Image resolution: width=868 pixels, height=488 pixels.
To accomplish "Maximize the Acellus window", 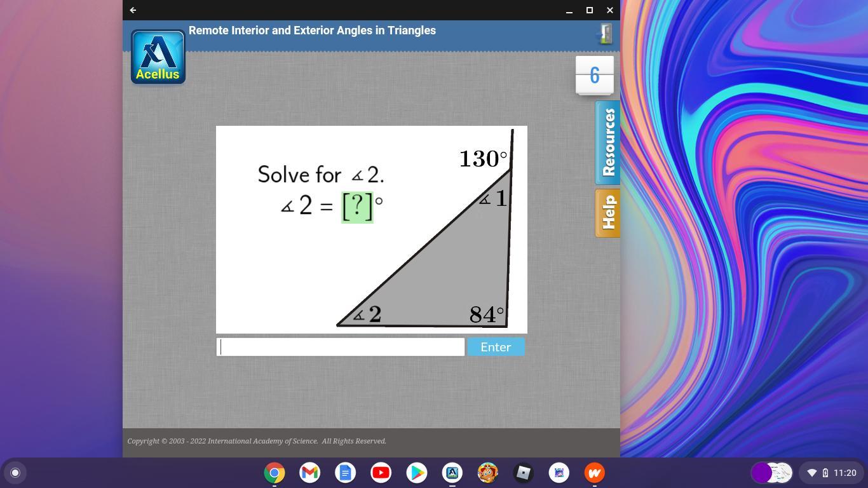I will 590,10.
